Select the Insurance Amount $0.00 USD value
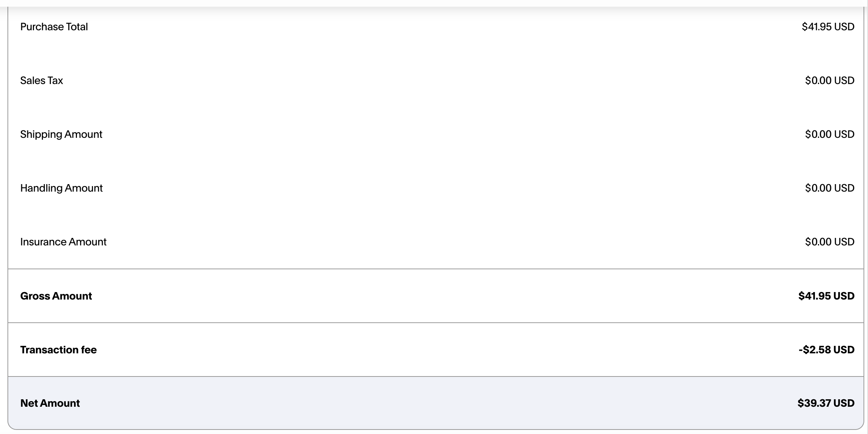This screenshot has height=434, width=868. [x=830, y=242]
